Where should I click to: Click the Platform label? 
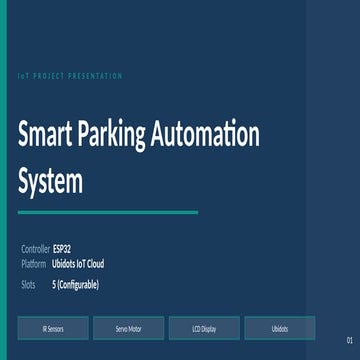34,264
